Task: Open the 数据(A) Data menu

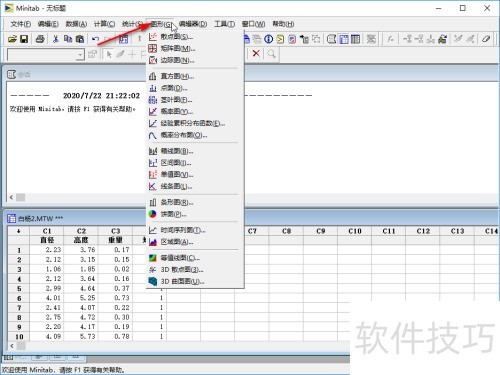Action: click(x=76, y=24)
